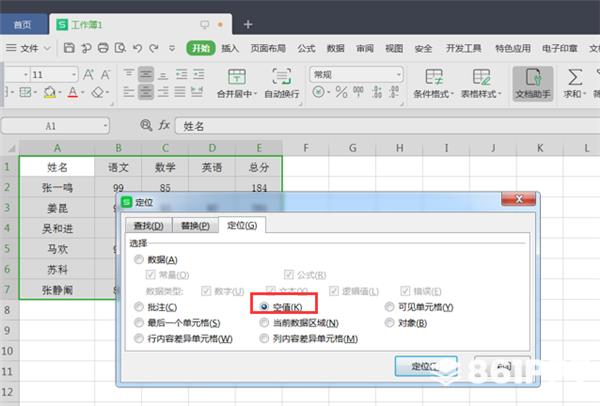Open Table Style (表格样式) icon
Viewport: 600px width, 406px height.
(481, 77)
